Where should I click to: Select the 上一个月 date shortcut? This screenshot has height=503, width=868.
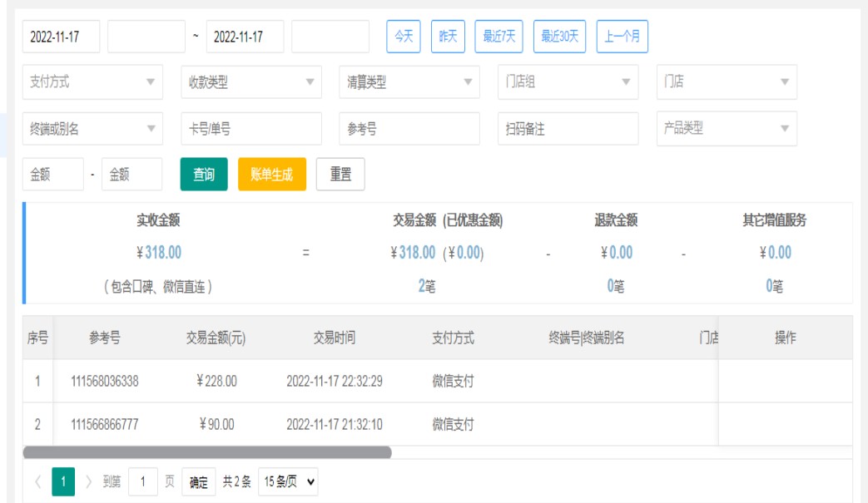pyautogui.click(x=622, y=37)
